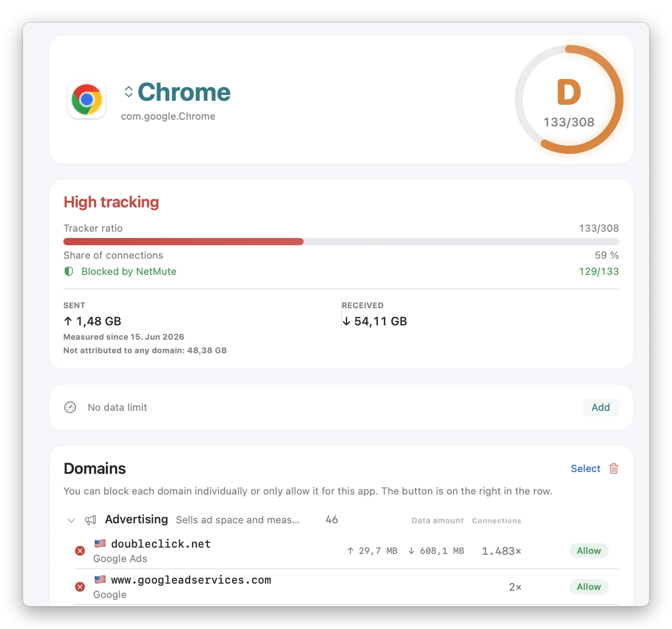
Task: Click the 2× connections count for googleadservices
Action: pyautogui.click(x=515, y=587)
